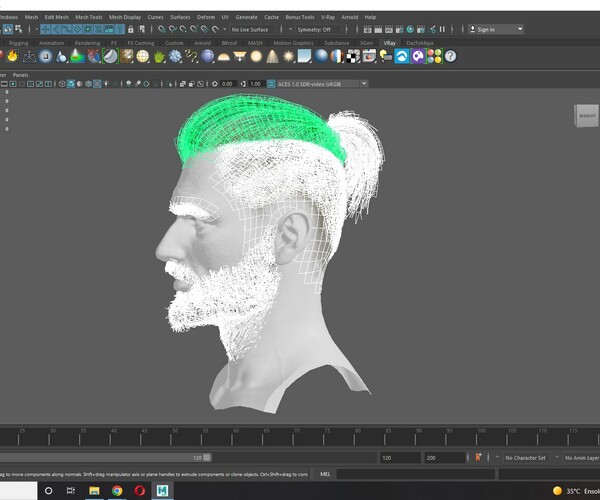
Task: Click the range slider end handle at 120
Action: click(207, 458)
